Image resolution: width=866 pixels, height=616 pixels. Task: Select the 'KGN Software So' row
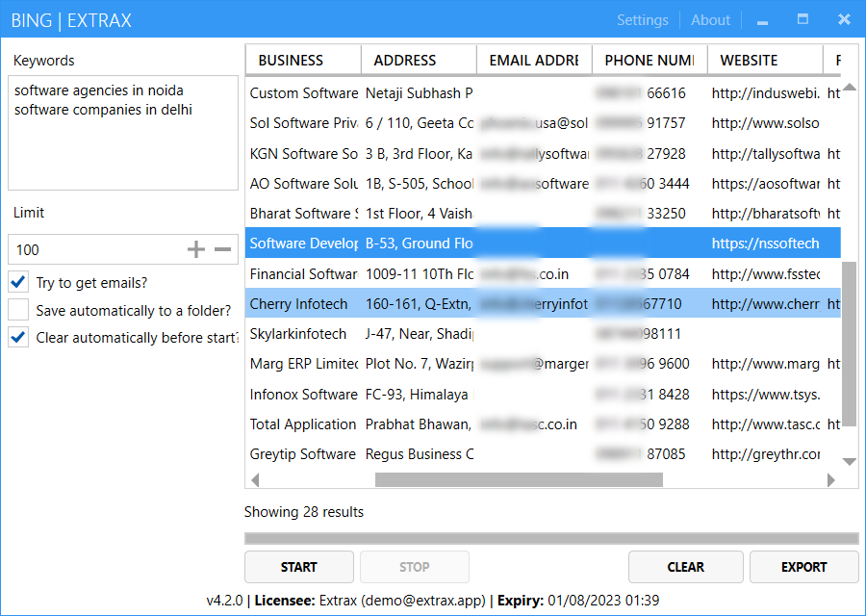(544, 153)
